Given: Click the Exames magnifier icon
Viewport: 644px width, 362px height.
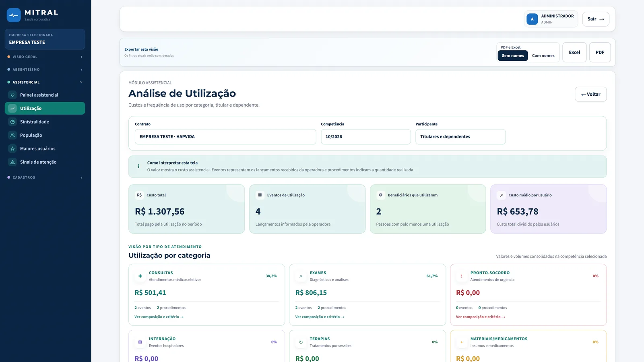Looking at the screenshot, I should coord(301,276).
